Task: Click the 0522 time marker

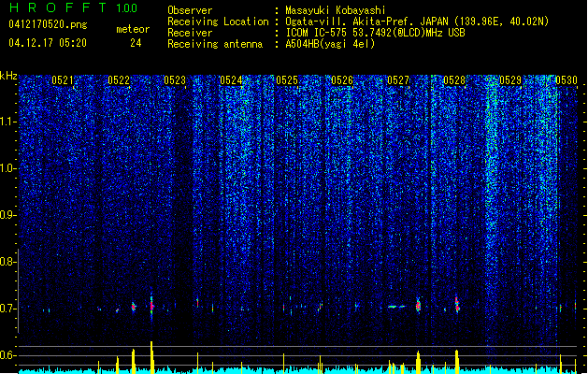Action: point(119,80)
